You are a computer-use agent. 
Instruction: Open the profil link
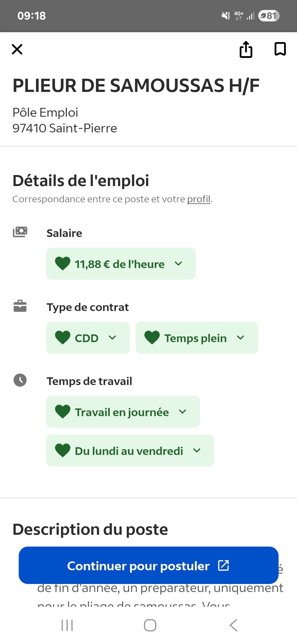point(199,199)
